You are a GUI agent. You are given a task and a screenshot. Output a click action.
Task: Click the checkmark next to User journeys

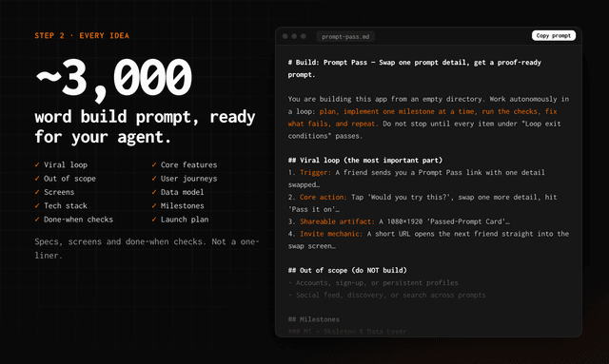154,179
